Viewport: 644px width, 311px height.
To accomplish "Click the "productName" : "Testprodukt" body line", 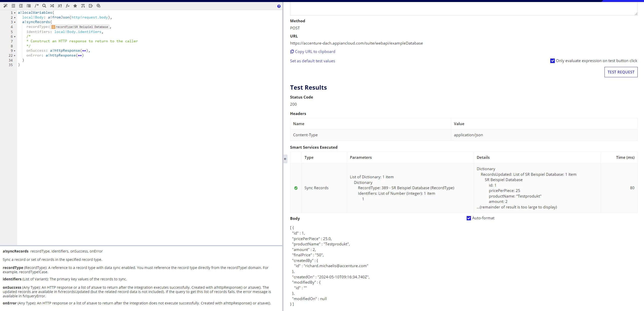I will (321, 244).
